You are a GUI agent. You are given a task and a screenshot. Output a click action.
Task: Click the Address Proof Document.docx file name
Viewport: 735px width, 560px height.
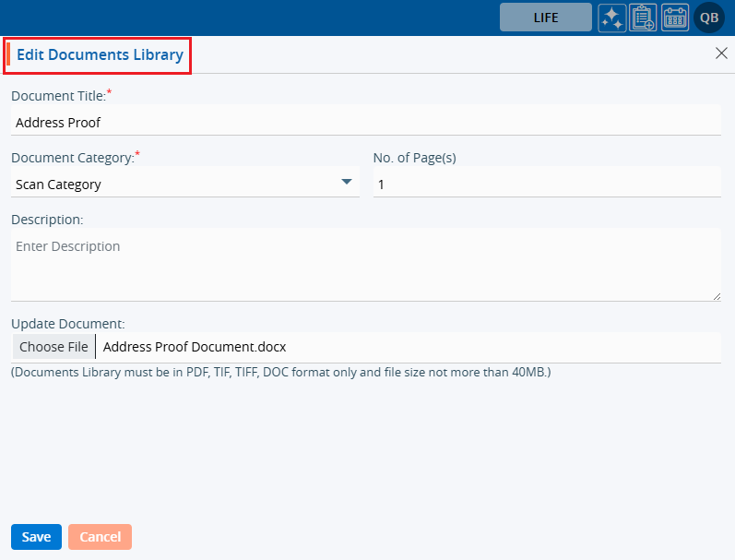pos(195,347)
